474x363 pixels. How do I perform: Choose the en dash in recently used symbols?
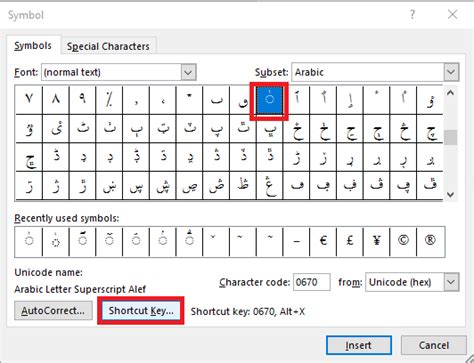click(296, 242)
